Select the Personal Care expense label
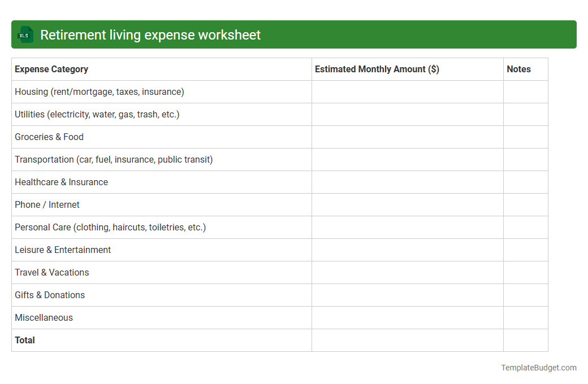Image resolution: width=588 pixels, height=384 pixels. point(110,227)
